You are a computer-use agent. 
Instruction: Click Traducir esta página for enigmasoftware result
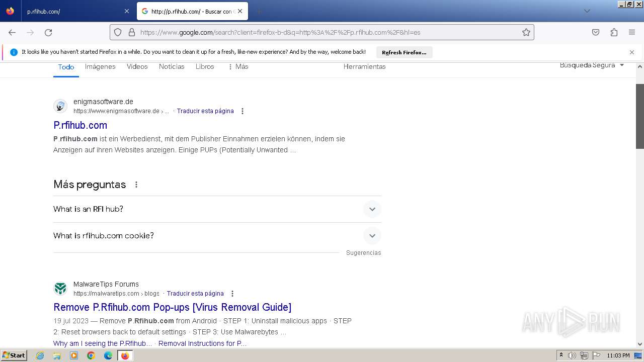coord(205,111)
